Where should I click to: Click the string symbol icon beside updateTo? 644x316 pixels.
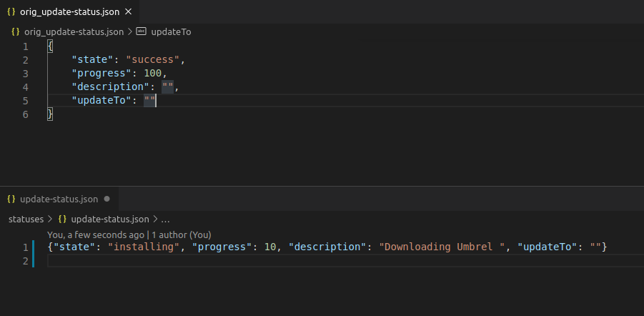(141, 31)
